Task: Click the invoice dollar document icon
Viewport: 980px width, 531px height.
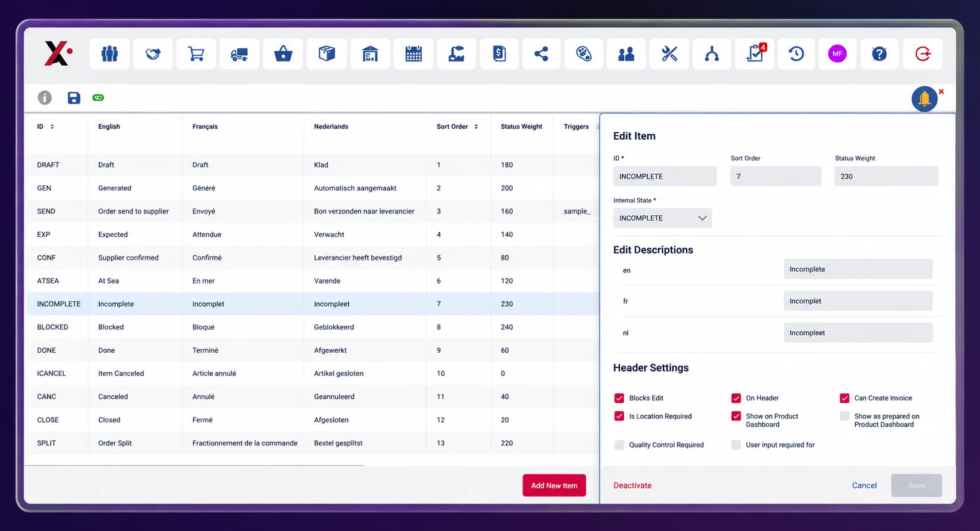Action: click(499, 54)
